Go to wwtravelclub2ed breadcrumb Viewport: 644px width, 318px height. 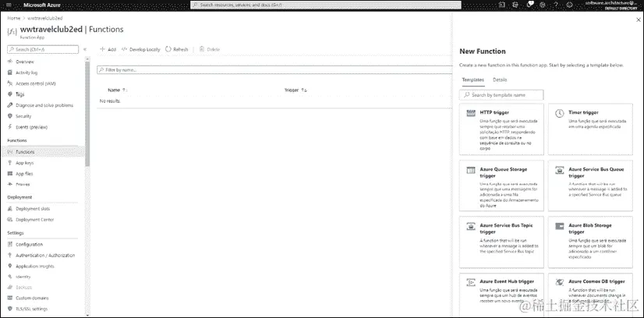45,18
